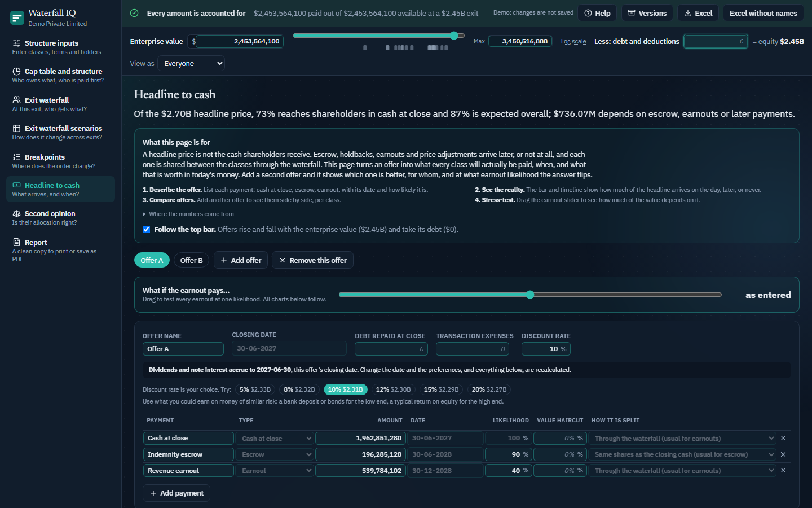Viewport: 812px width, 508px height.
Task: Open the Cash at close type dropdown
Action: pos(276,438)
